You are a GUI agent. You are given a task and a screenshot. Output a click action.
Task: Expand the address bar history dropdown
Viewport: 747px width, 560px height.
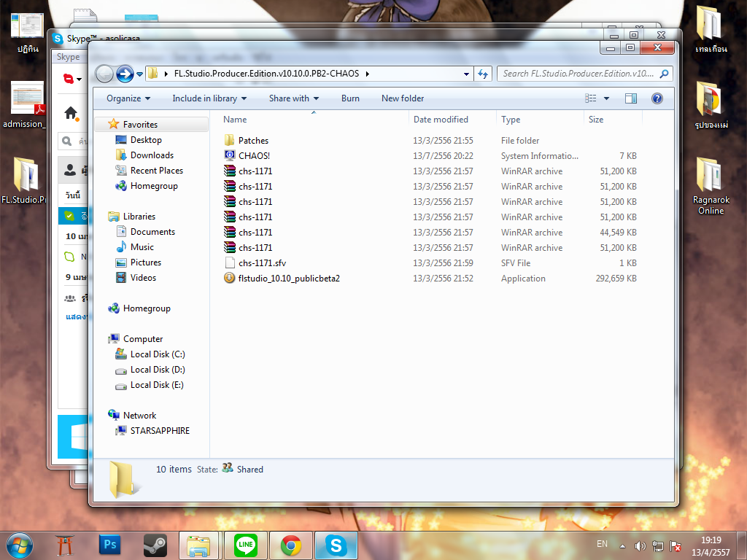point(466,74)
